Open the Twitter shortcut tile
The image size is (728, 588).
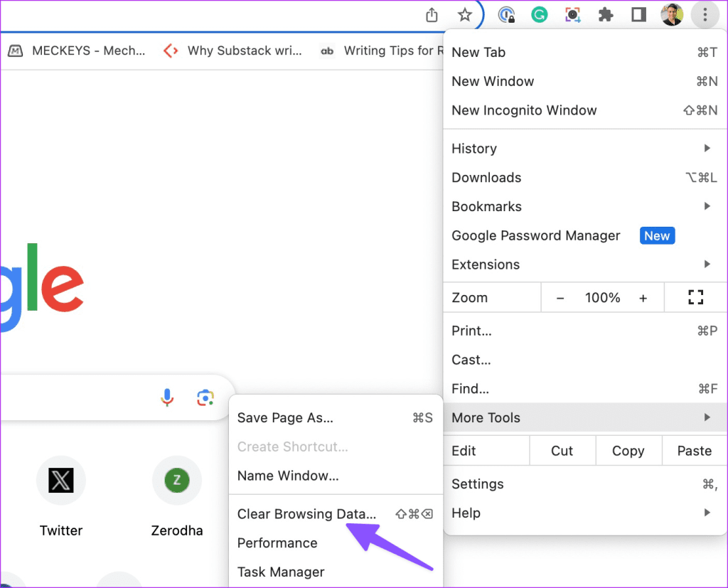click(x=61, y=497)
